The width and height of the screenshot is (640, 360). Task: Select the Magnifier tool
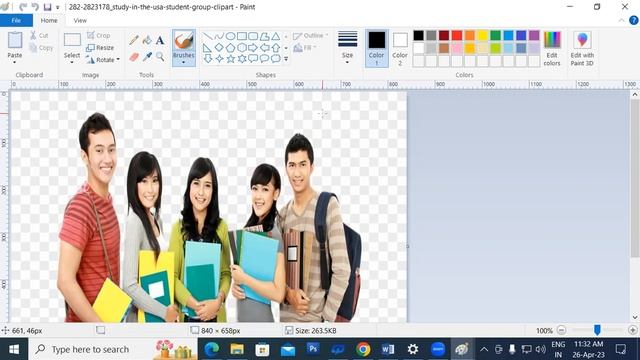(x=160, y=57)
